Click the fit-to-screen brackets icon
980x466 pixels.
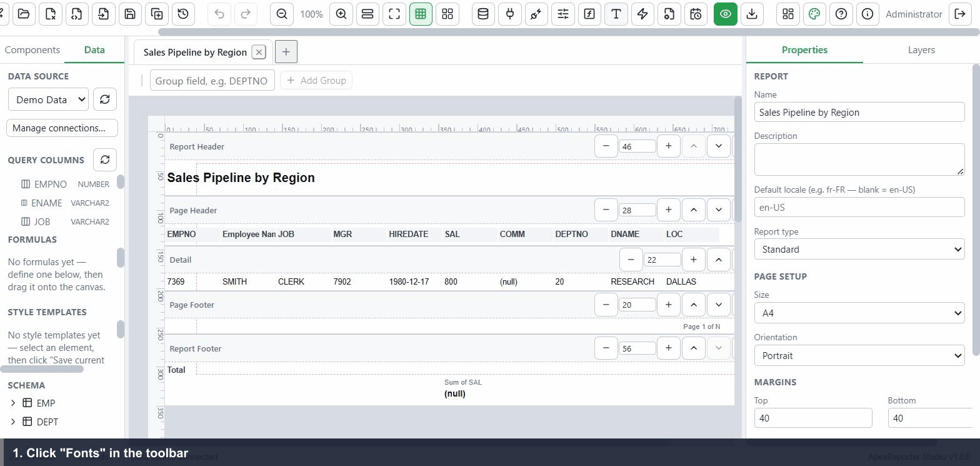pyautogui.click(x=394, y=14)
